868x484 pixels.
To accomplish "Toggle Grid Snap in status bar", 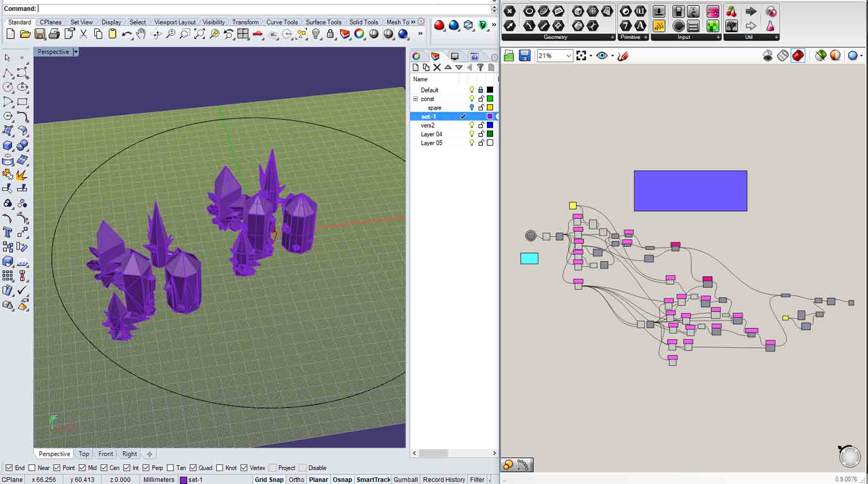I will (x=269, y=479).
